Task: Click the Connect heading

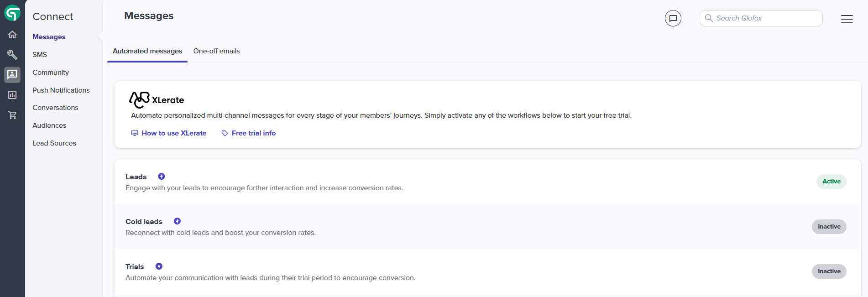Action: coord(53,17)
